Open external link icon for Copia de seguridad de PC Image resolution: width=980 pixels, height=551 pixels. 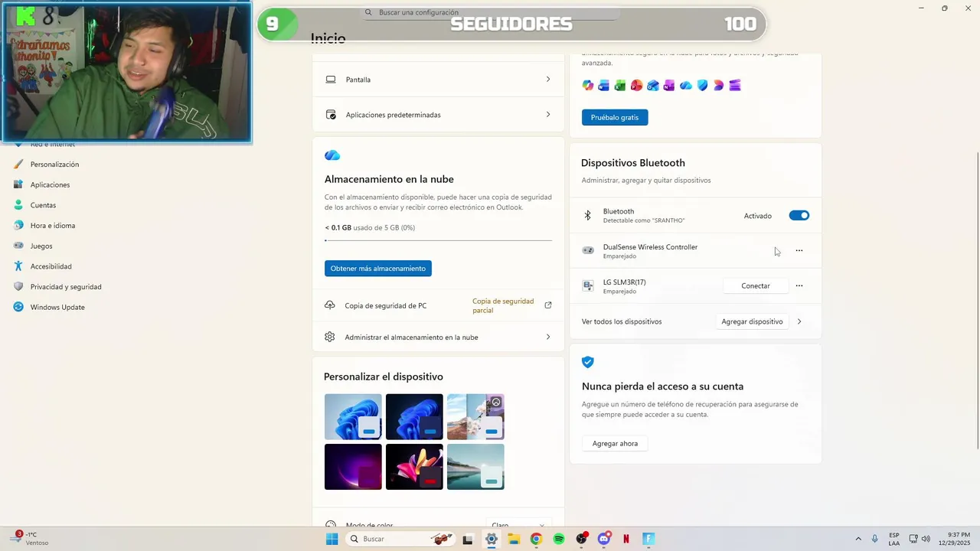pyautogui.click(x=548, y=305)
